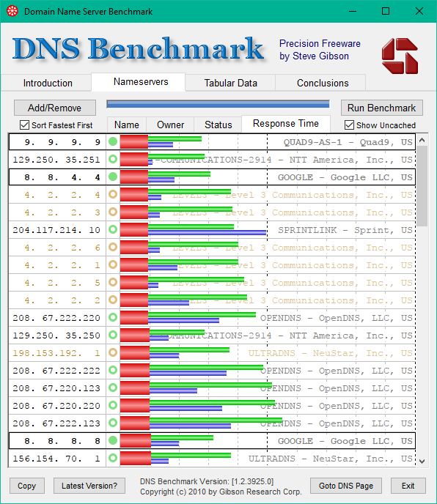Select the Status sub-tab

(x=218, y=125)
